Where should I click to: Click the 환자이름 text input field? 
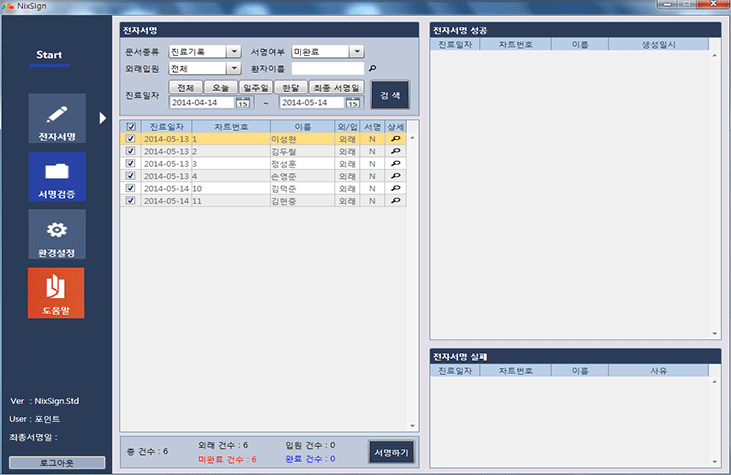coord(327,69)
